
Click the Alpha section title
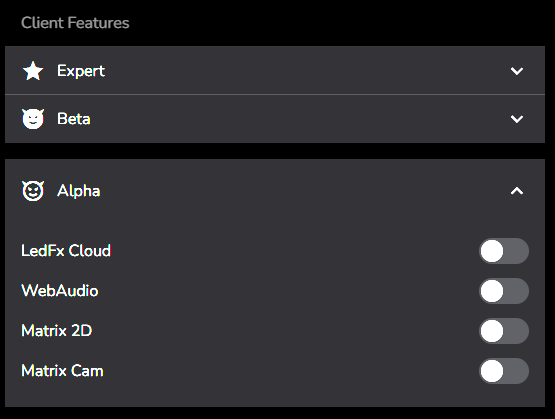pos(79,191)
